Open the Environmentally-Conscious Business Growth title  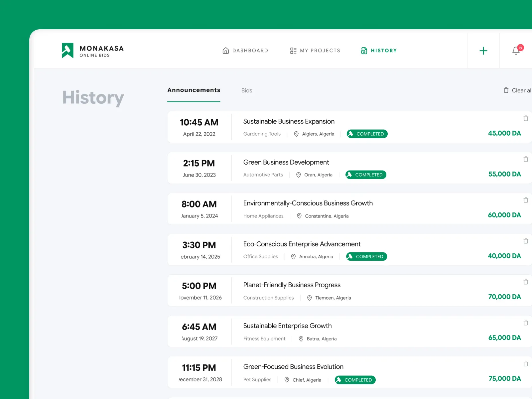pyautogui.click(x=308, y=203)
